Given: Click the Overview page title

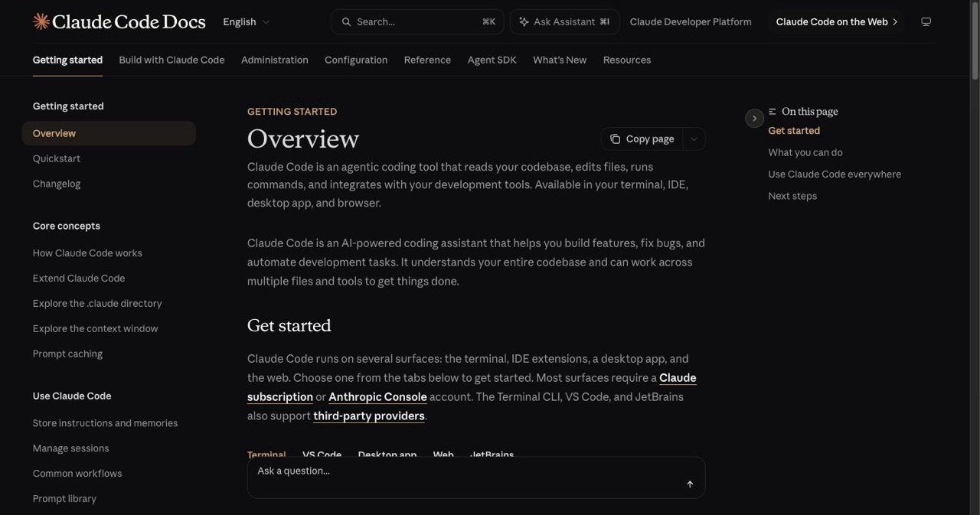Looking at the screenshot, I should point(303,139).
